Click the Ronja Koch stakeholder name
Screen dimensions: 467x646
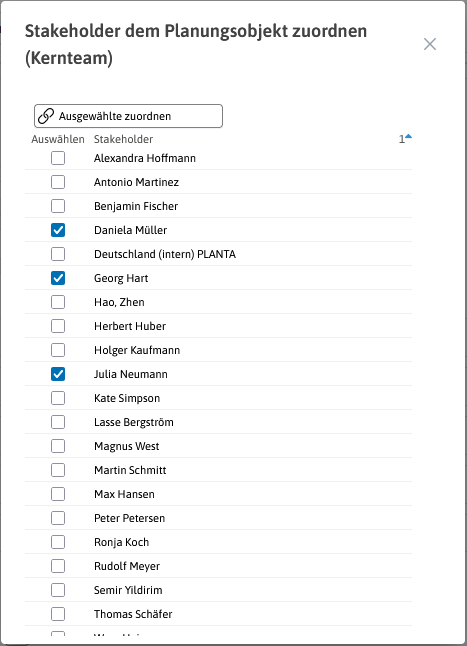[121, 542]
